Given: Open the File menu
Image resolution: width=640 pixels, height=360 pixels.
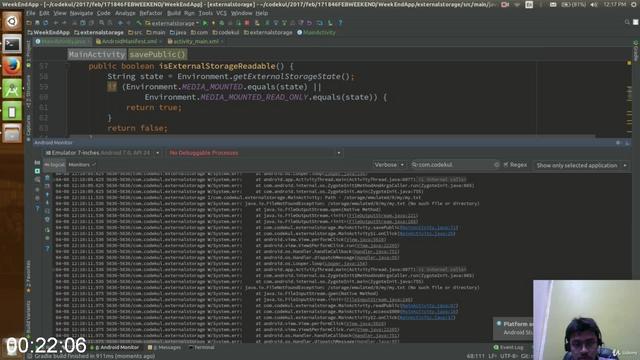Looking at the screenshot, I should (x=31, y=13).
